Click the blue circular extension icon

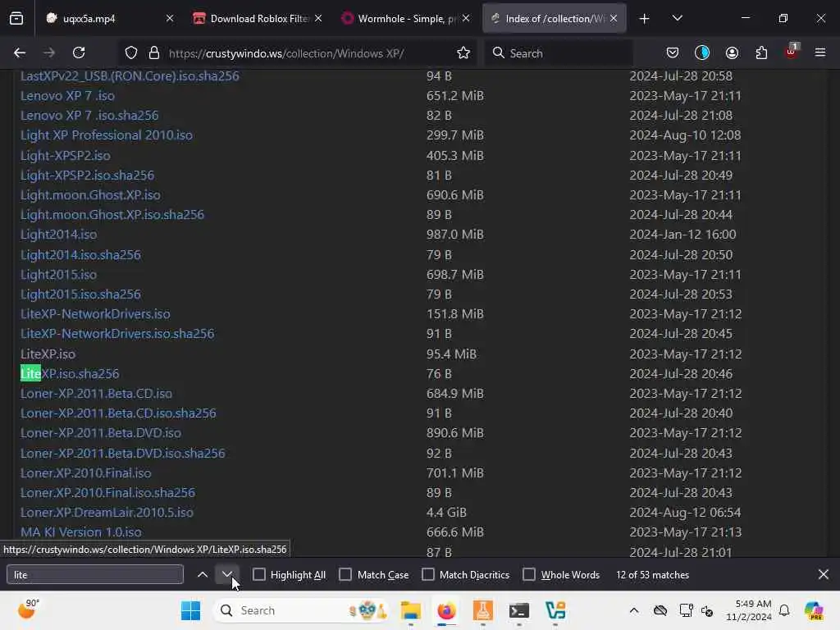coord(702,52)
